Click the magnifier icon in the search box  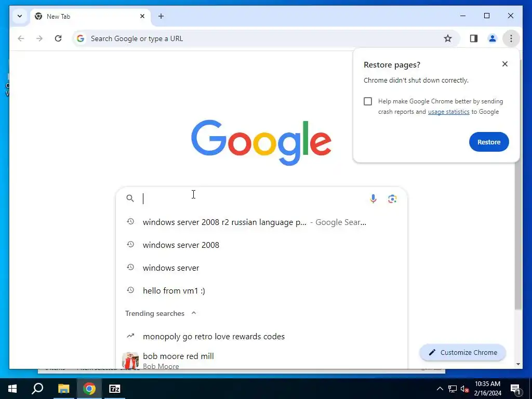click(x=130, y=198)
